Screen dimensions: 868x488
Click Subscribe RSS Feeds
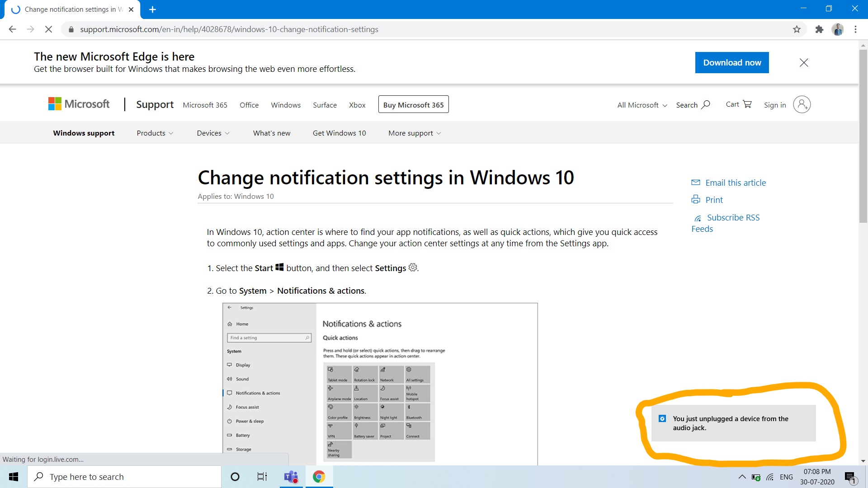pos(726,223)
